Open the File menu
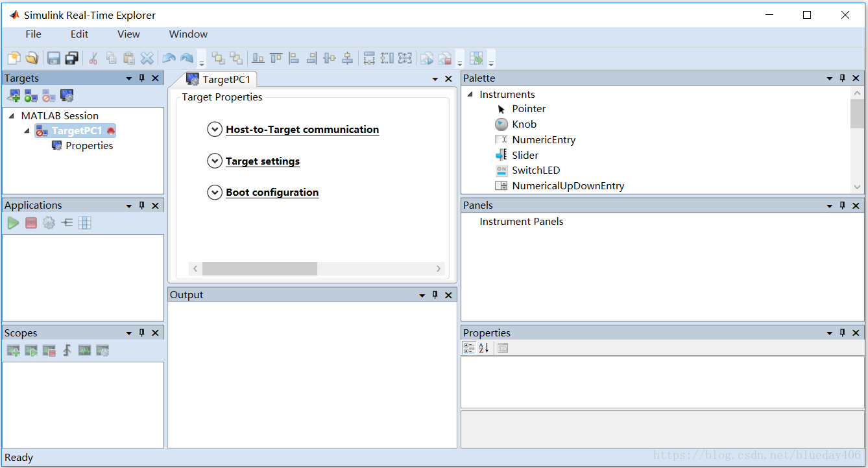The image size is (868, 468). click(33, 34)
